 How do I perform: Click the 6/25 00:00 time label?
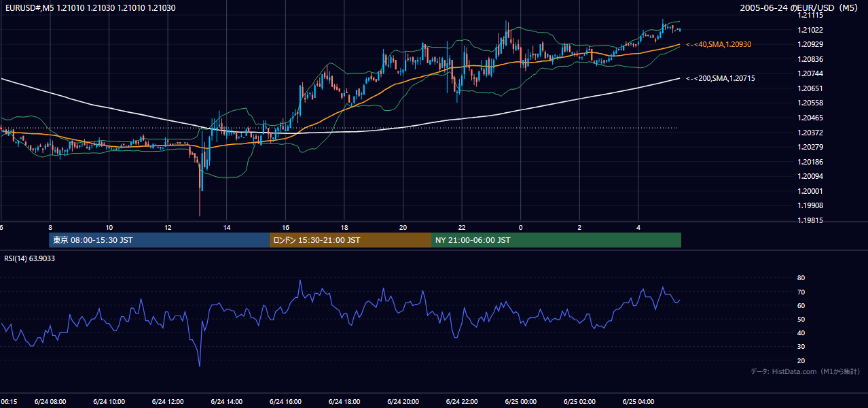[x=521, y=402]
